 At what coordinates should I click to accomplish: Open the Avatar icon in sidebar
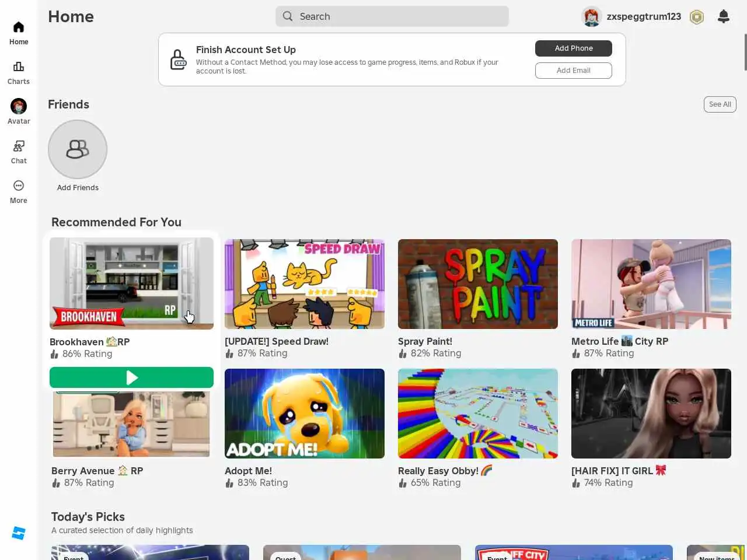pos(19,106)
